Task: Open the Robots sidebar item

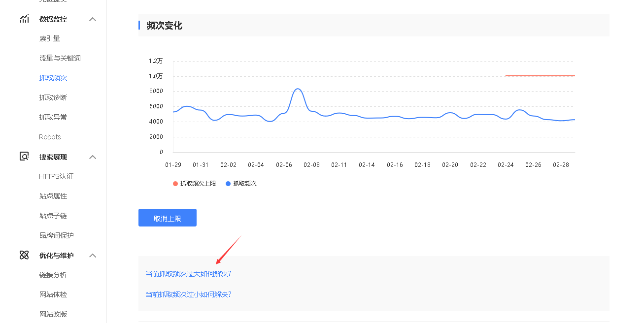Action: point(50,137)
